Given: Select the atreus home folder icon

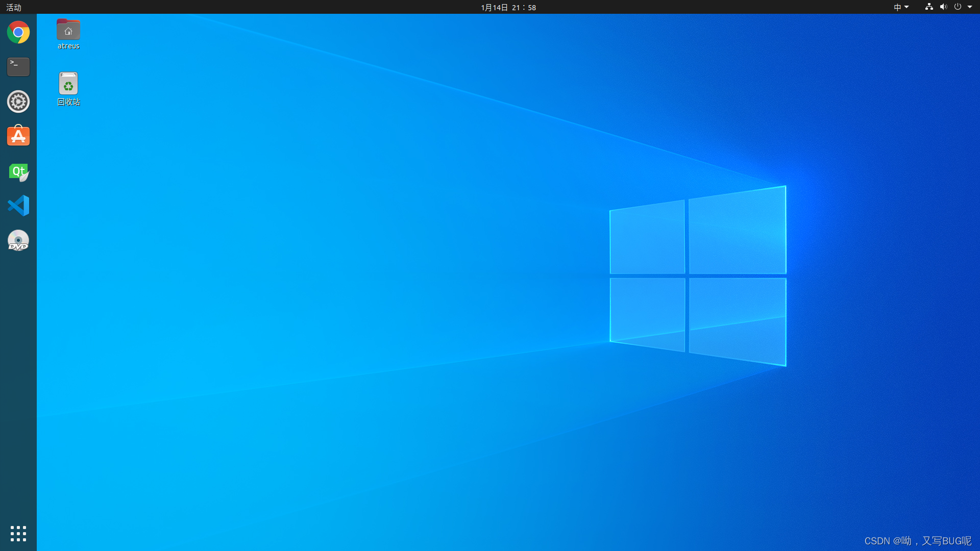Looking at the screenshot, I should point(68,30).
